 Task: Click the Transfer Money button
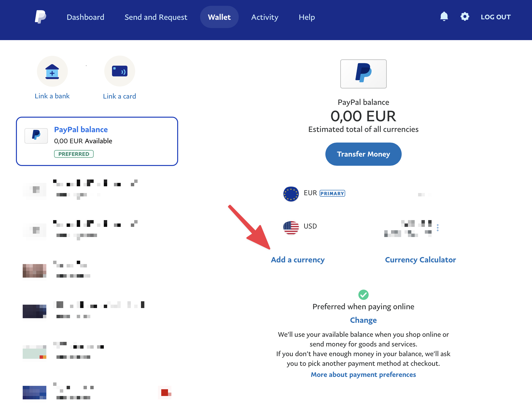[x=363, y=154]
